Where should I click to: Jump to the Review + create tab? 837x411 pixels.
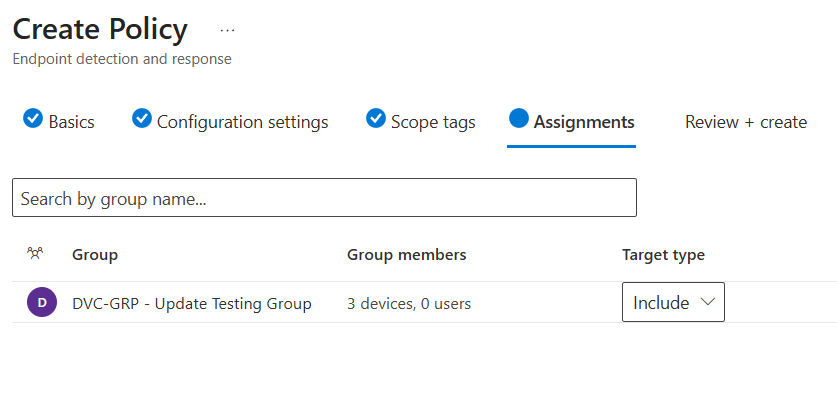point(745,122)
